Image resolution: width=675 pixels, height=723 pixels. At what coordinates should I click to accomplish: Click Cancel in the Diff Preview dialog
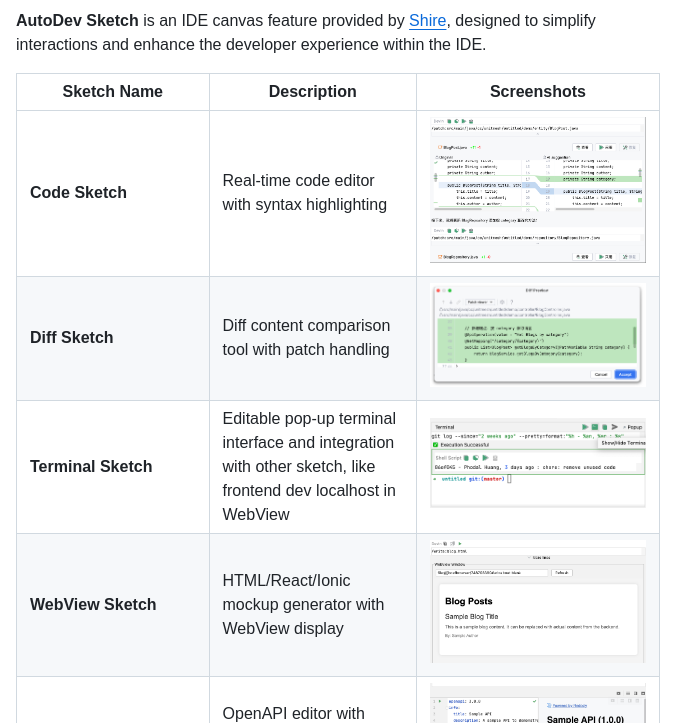coord(601,374)
